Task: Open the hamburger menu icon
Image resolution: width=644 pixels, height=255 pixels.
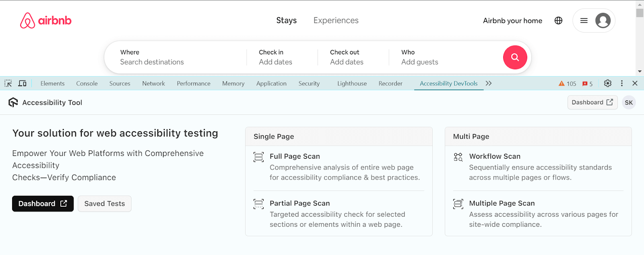Action: pyautogui.click(x=584, y=21)
